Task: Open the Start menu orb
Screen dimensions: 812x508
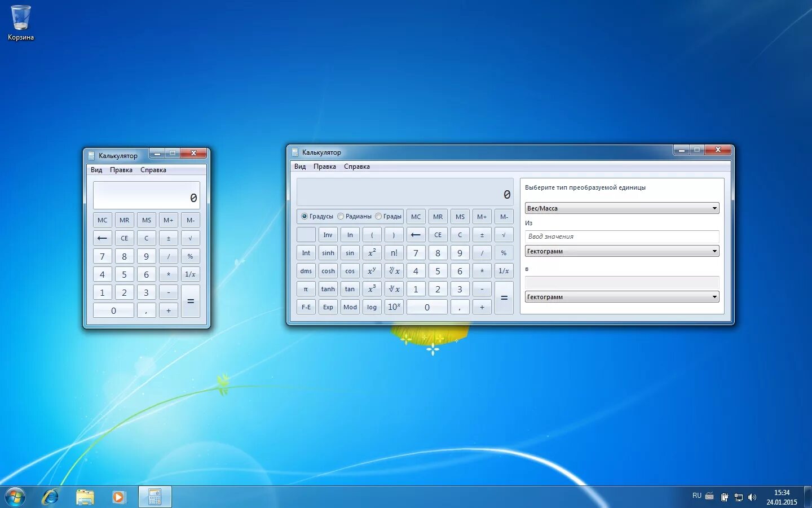Action: pos(15,497)
